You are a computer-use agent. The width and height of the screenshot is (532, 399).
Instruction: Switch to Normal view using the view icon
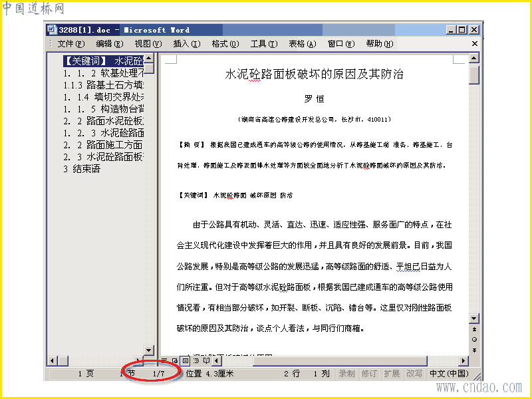point(164,360)
